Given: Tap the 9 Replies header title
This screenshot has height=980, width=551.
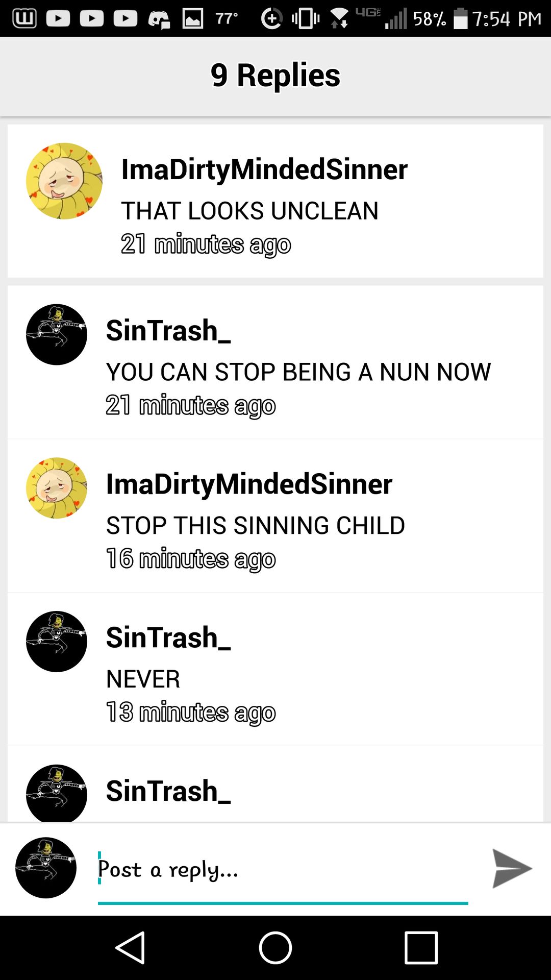Looking at the screenshot, I should [275, 75].
